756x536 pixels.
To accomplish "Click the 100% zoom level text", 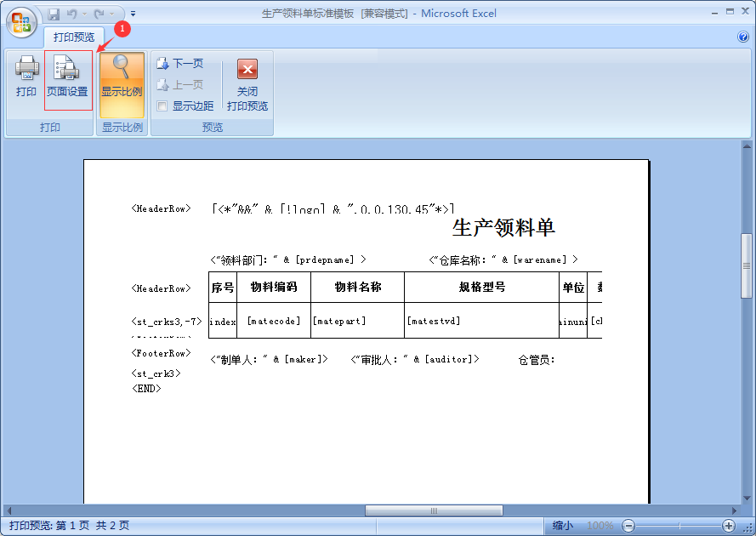I will tap(600, 526).
